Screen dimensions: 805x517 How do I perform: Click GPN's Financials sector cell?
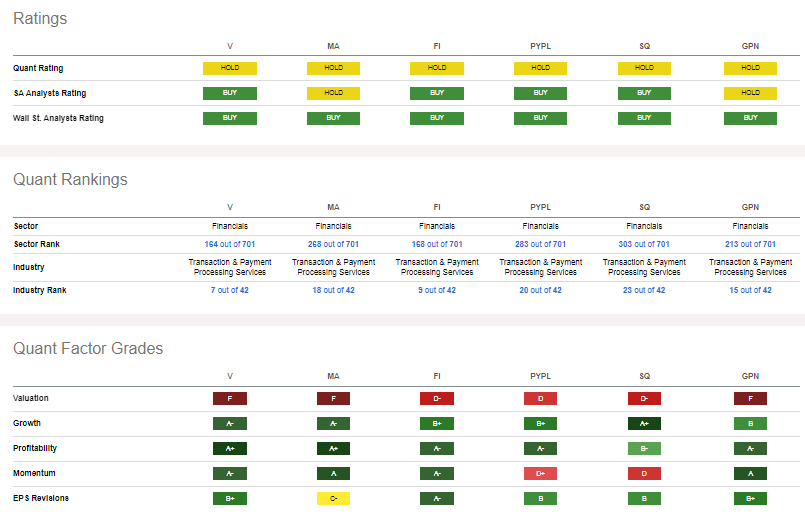click(750, 226)
